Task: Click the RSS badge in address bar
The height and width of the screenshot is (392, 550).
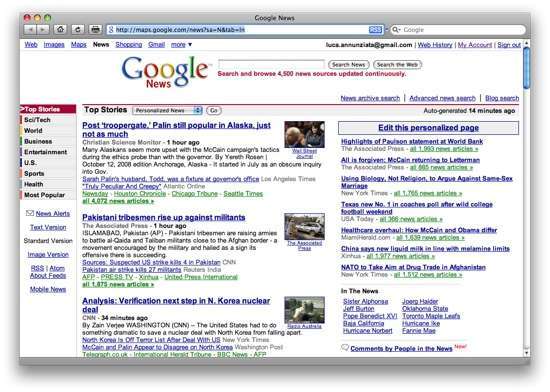Action: pos(375,30)
